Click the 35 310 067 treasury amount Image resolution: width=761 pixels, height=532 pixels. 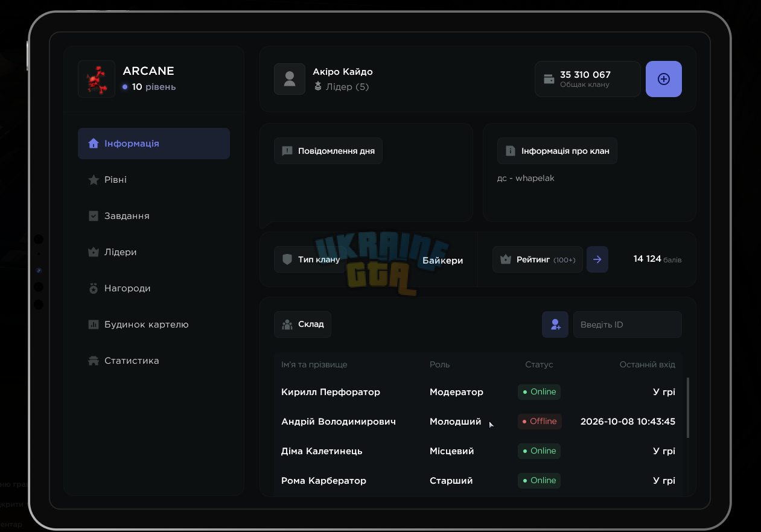pos(585,75)
